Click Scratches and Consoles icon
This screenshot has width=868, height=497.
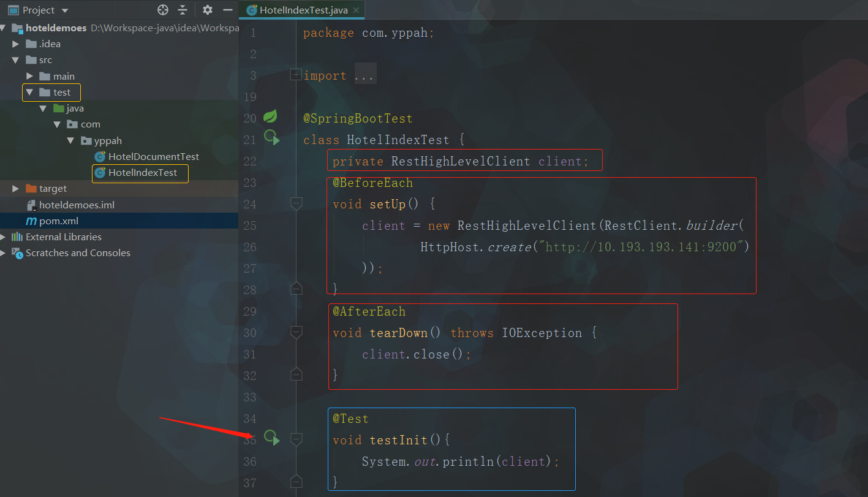click(17, 252)
